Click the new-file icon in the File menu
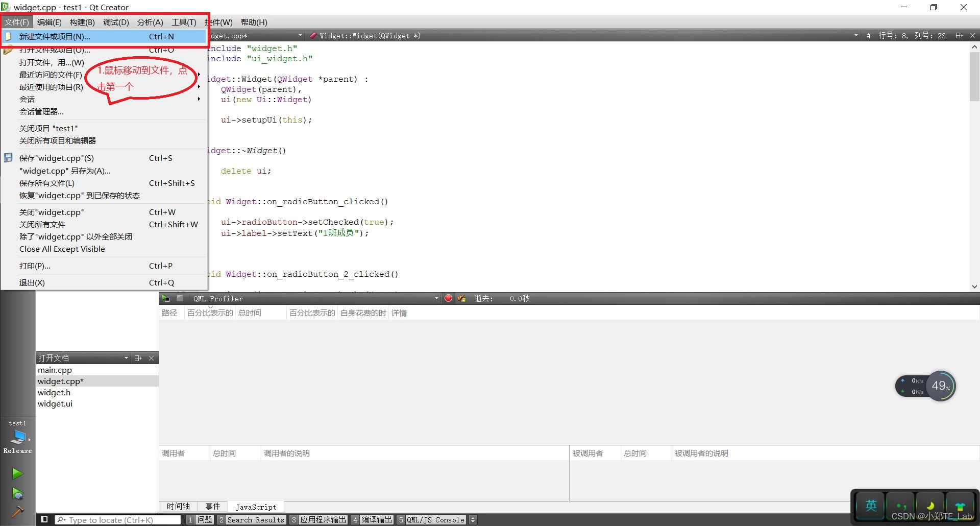 (x=8, y=36)
